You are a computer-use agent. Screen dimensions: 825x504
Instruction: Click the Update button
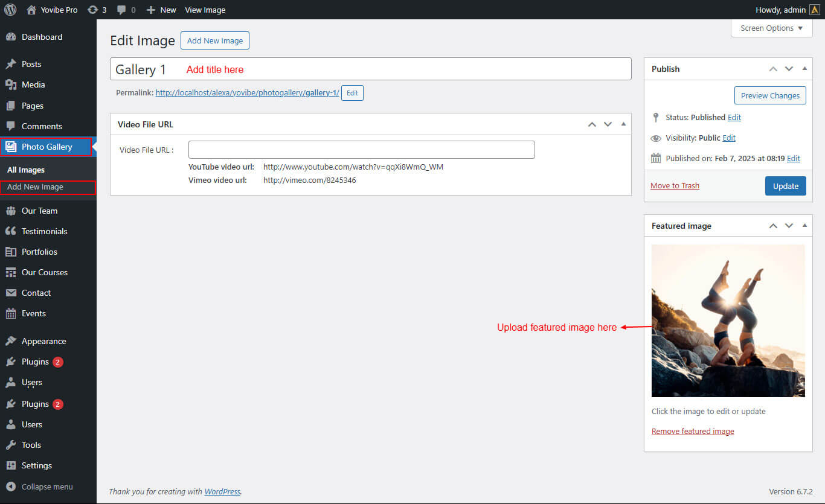(786, 186)
